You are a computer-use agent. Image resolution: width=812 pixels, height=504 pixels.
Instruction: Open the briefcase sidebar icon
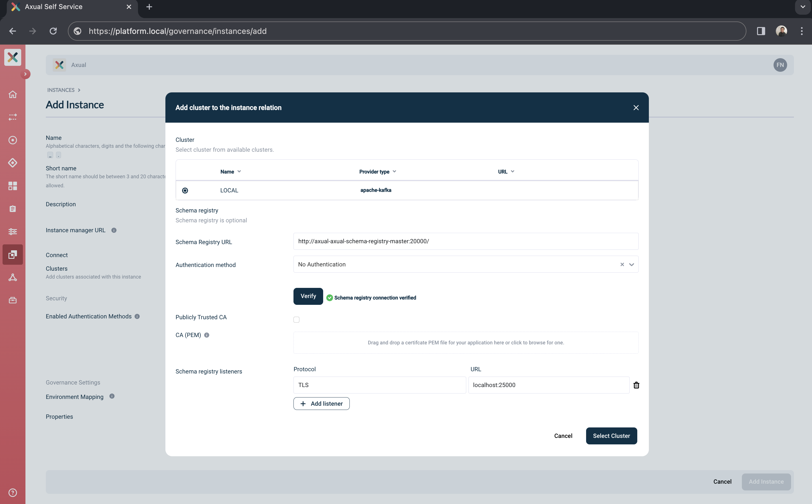pyautogui.click(x=13, y=300)
